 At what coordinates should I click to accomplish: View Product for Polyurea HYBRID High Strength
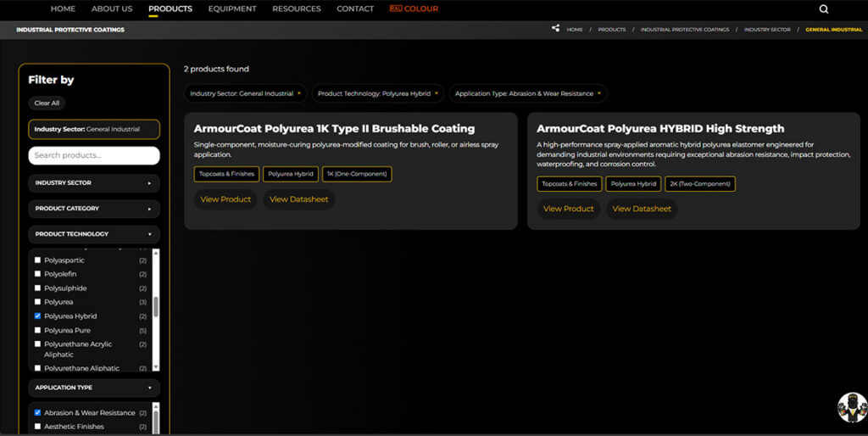click(569, 209)
